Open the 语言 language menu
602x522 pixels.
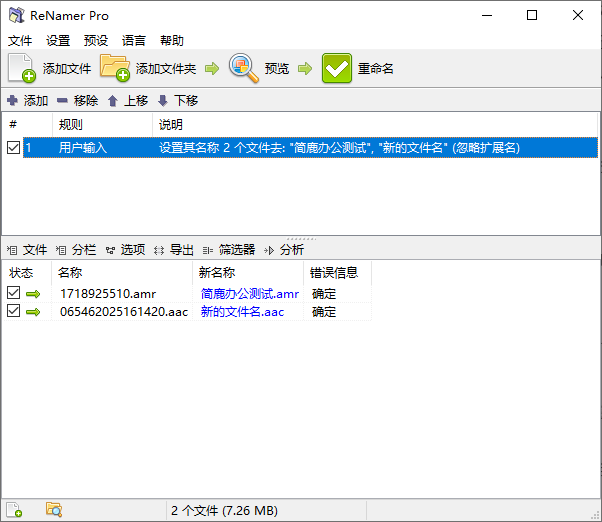tap(134, 40)
